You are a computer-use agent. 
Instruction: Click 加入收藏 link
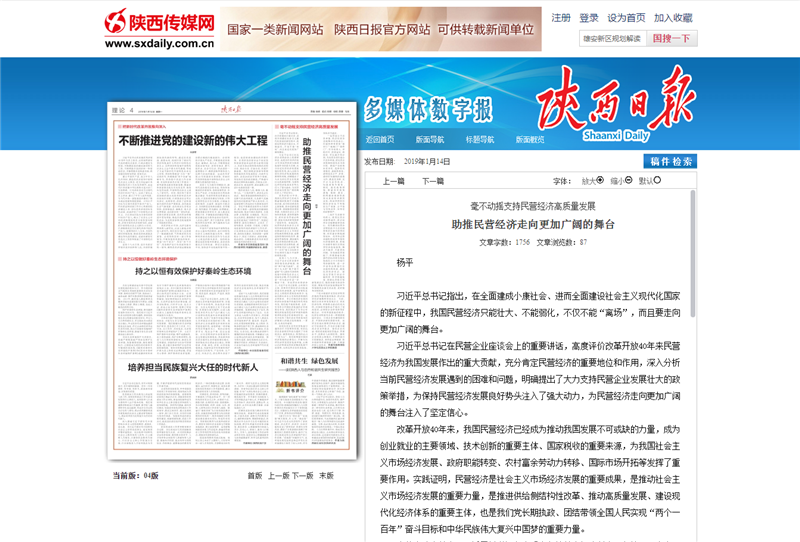point(673,18)
